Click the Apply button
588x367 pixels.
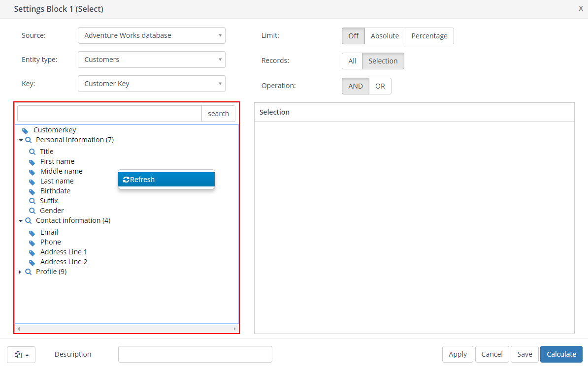coord(457,354)
